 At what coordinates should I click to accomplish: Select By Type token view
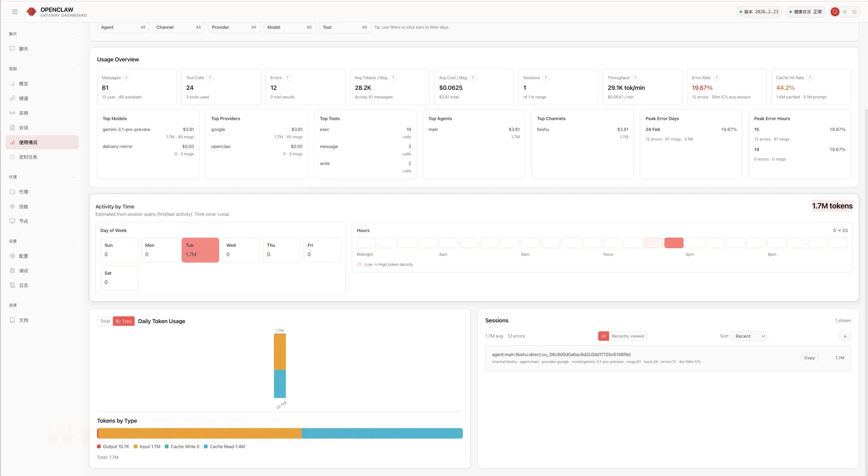(123, 321)
